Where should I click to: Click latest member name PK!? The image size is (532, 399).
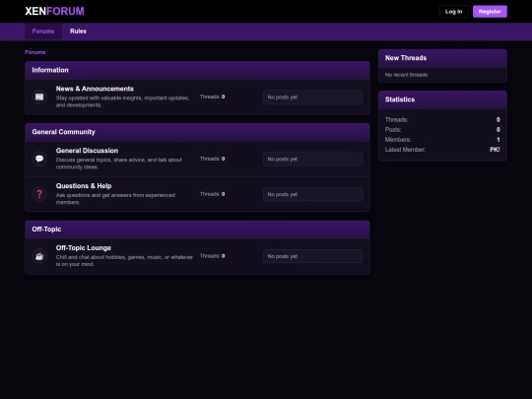coord(495,150)
